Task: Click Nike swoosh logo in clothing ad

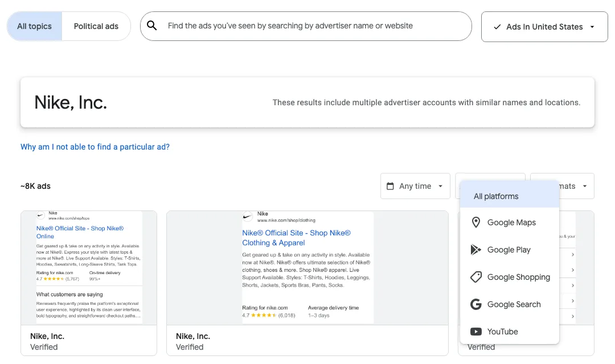Action: coord(248,216)
